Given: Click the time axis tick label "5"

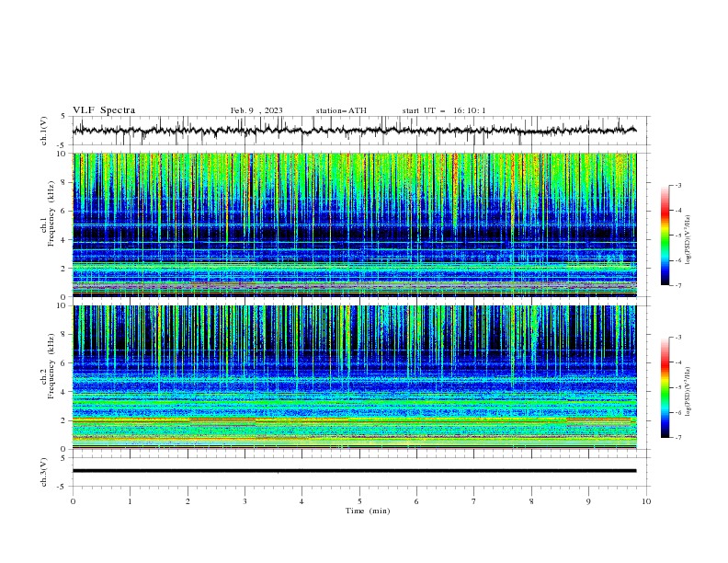Looking at the screenshot, I should pos(359,501).
